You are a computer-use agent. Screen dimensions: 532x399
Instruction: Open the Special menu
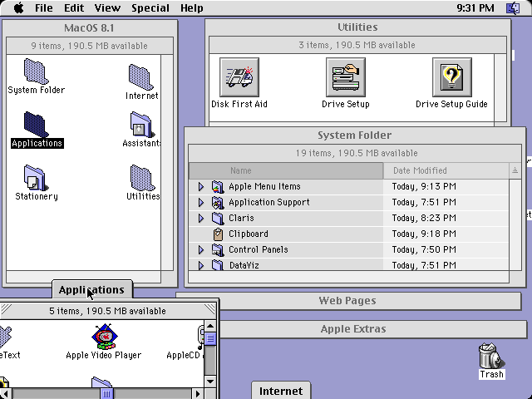[150, 7]
